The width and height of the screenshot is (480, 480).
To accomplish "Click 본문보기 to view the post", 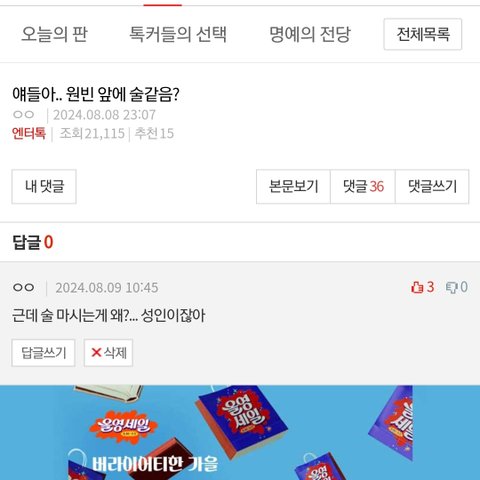I will pyautogui.click(x=293, y=186).
